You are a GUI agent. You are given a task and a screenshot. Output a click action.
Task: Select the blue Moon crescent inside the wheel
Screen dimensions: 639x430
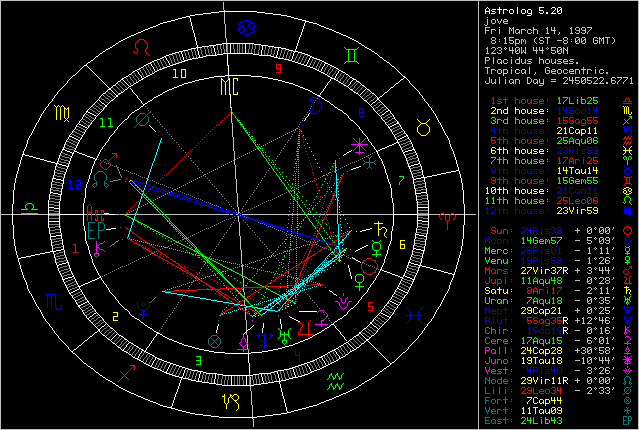pyautogui.click(x=315, y=105)
